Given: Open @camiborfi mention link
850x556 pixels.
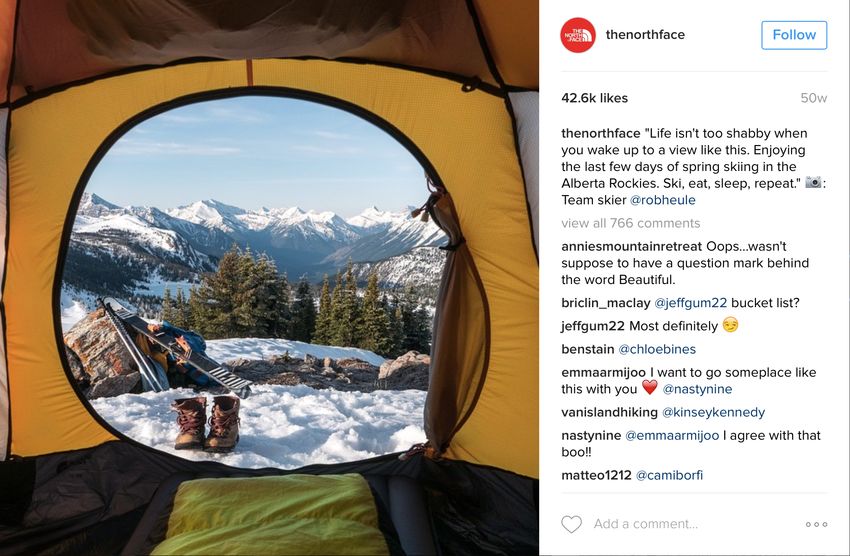Looking at the screenshot, I should 669,475.
